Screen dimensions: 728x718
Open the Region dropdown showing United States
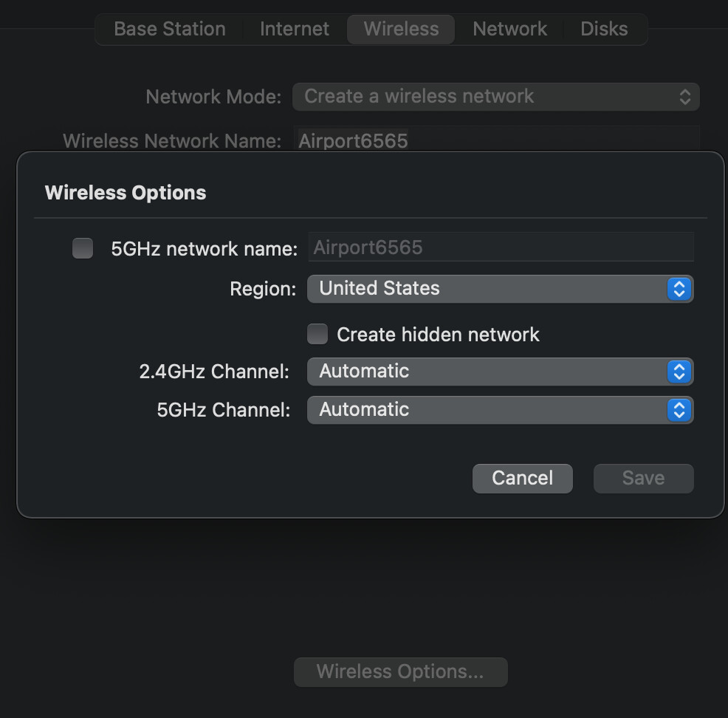[x=500, y=289]
